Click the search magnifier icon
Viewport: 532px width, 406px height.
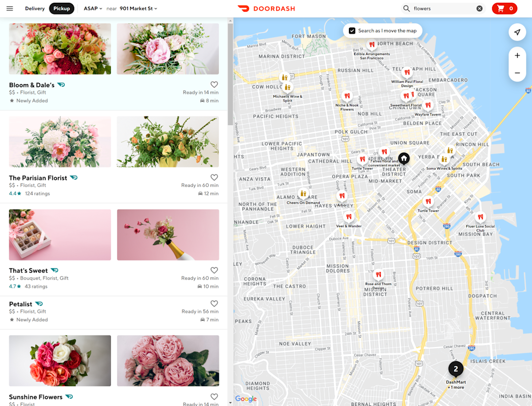(x=406, y=8)
